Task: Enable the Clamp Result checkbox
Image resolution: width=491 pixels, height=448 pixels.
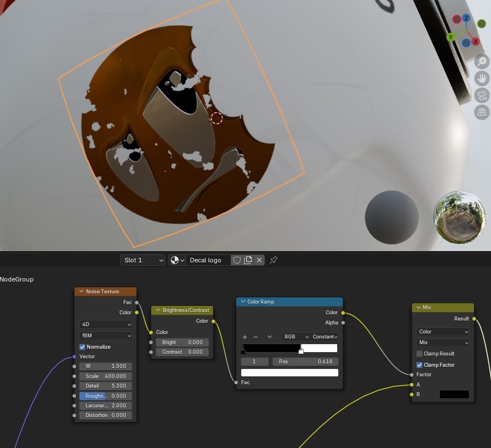Action: tap(419, 354)
